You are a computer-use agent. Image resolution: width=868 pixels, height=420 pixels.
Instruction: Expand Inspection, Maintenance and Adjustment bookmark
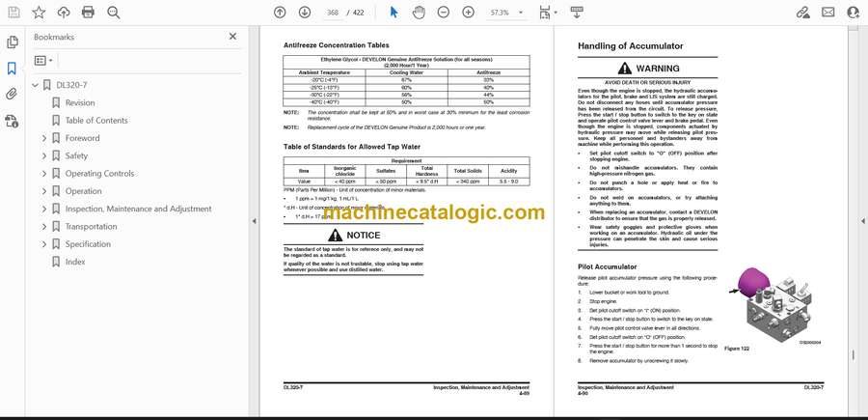tap(44, 209)
